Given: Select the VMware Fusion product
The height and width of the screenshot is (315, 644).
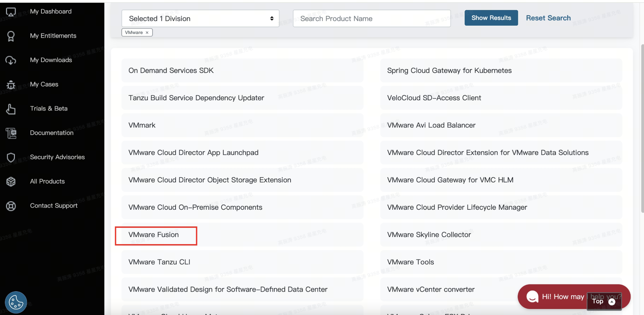Looking at the screenshot, I should pyautogui.click(x=242, y=235).
